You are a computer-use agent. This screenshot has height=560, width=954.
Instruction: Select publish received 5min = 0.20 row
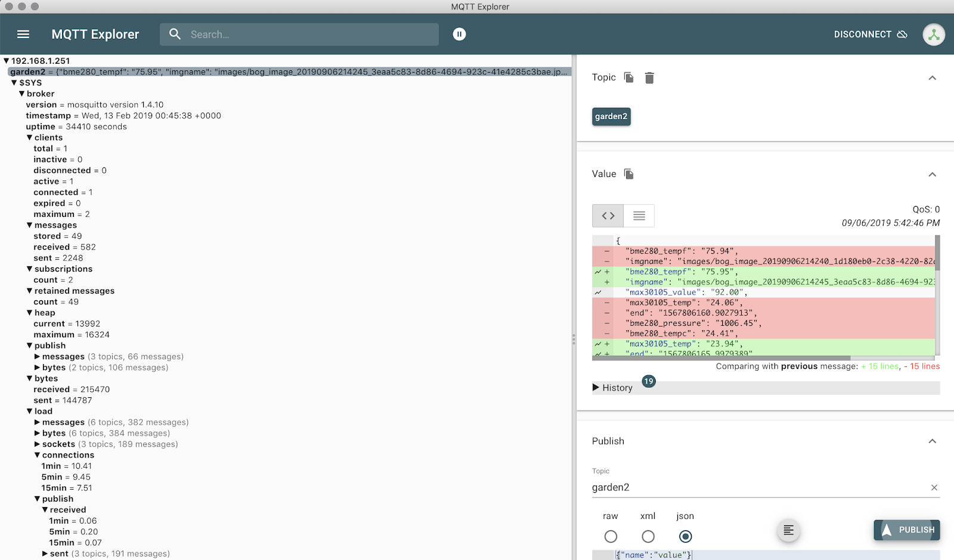pos(73,532)
